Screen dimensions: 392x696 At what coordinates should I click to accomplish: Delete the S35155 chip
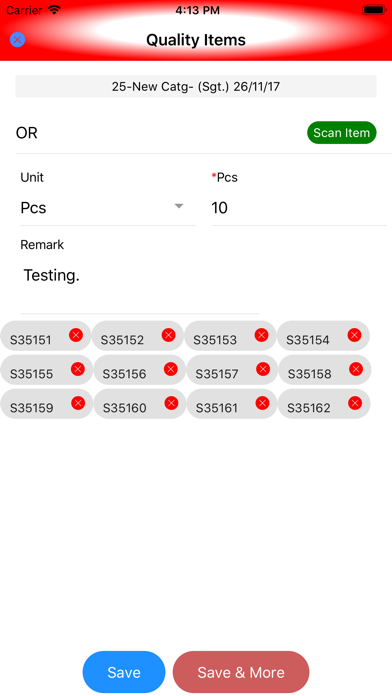pos(78,369)
